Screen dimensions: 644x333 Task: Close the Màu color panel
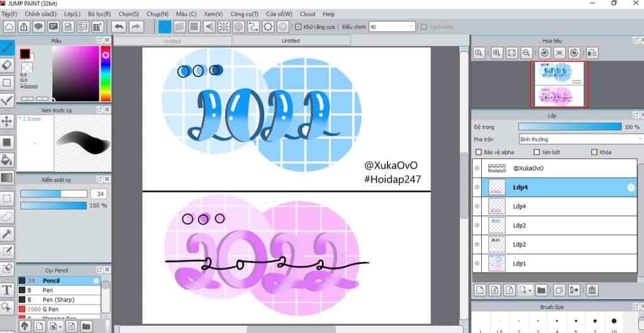[x=107, y=40]
